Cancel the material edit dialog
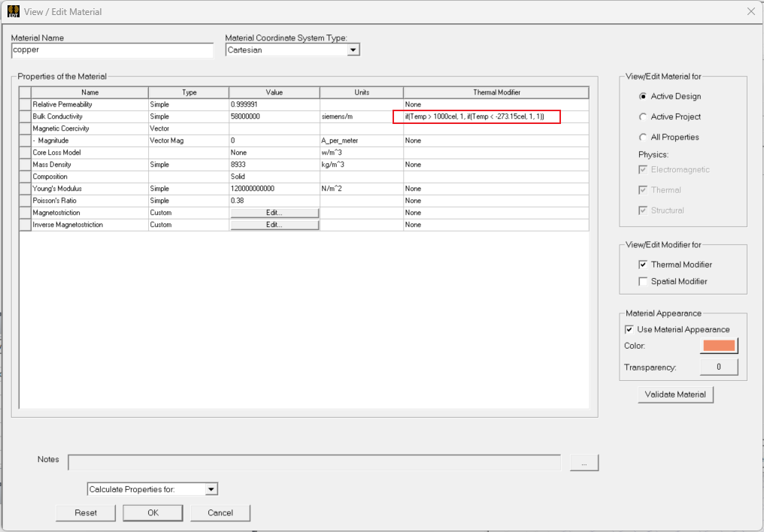The height and width of the screenshot is (532, 764). [220, 512]
